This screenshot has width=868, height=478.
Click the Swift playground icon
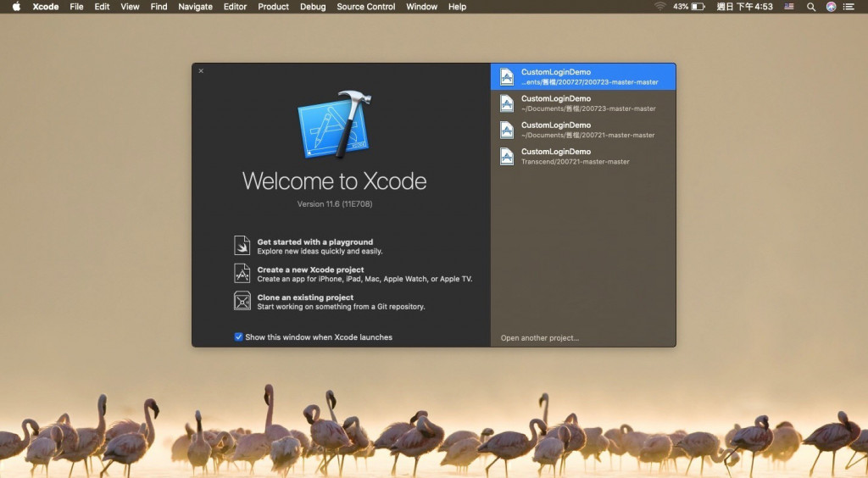242,245
